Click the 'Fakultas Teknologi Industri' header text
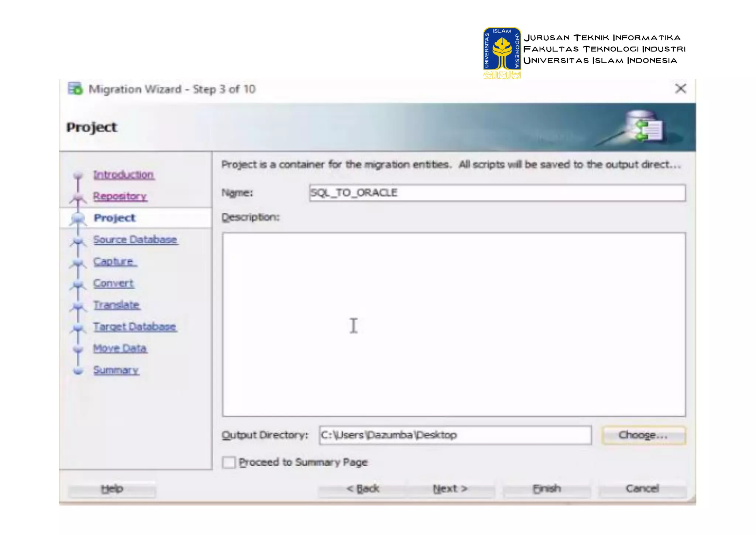756x535 pixels. pyautogui.click(x=604, y=49)
